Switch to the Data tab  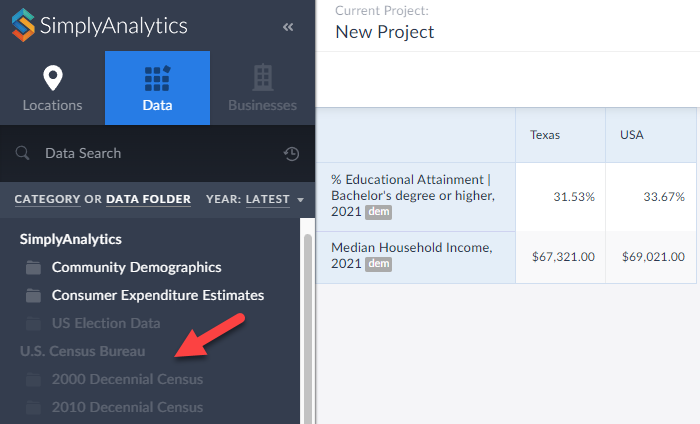pos(157,88)
